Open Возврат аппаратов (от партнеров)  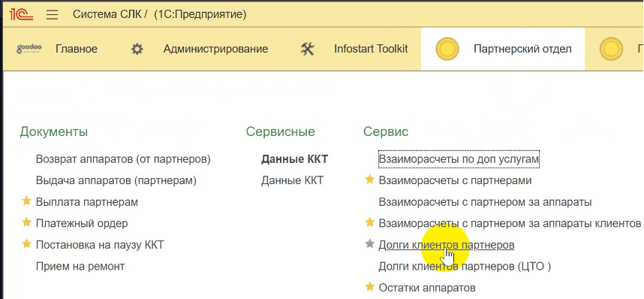coord(123,159)
